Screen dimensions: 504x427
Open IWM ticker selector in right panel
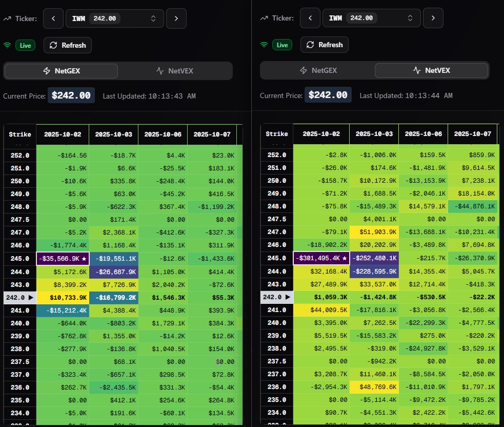pyautogui.click(x=372, y=18)
